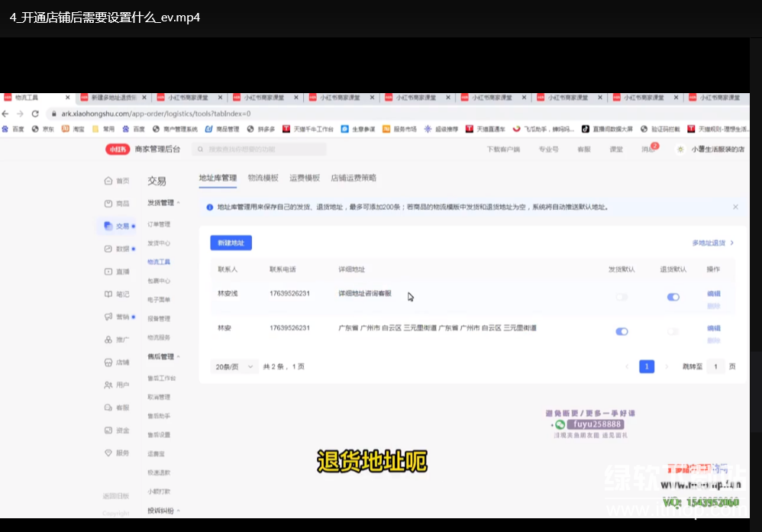This screenshot has width=762, height=532.
Task: Close the blue info banner
Action: click(735, 207)
